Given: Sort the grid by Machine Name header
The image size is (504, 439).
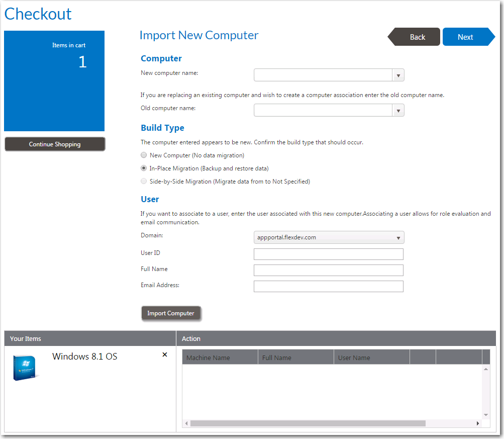Looking at the screenshot, I should [220, 357].
